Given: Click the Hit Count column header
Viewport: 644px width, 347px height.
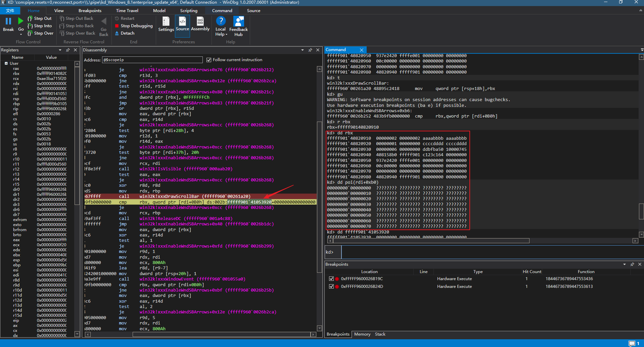Looking at the screenshot, I should point(532,272).
